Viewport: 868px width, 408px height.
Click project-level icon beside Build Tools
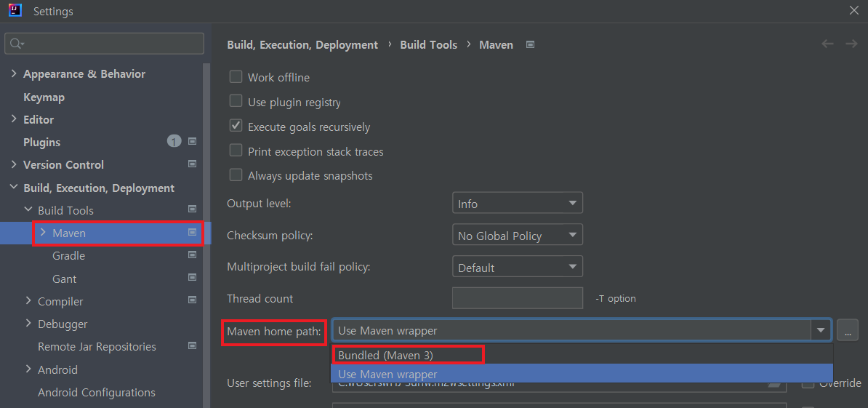coord(192,209)
